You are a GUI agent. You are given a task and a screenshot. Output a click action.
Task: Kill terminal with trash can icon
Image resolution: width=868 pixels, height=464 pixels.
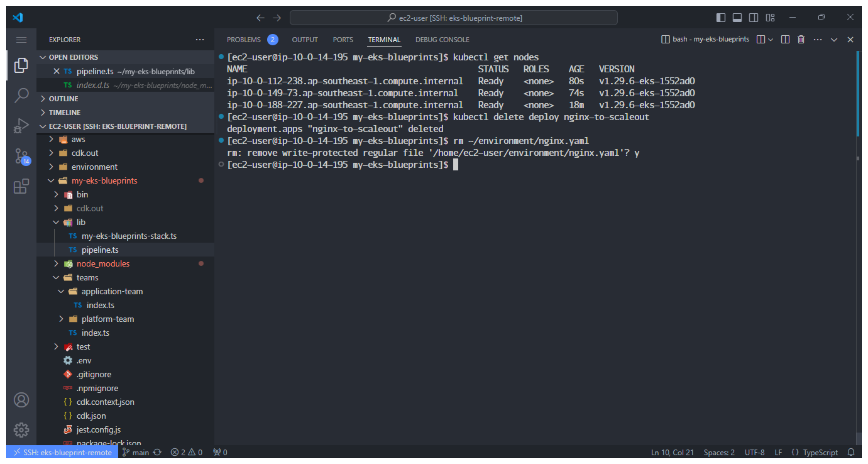click(801, 39)
